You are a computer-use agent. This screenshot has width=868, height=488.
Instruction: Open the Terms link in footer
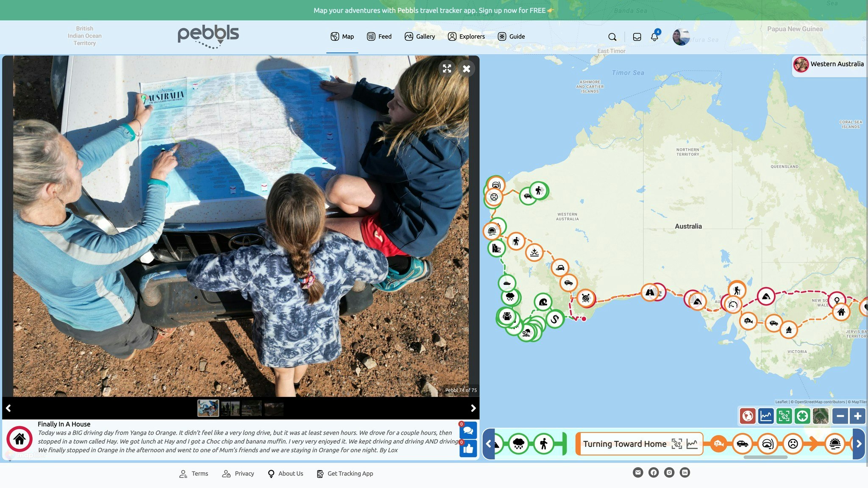pyautogui.click(x=193, y=474)
